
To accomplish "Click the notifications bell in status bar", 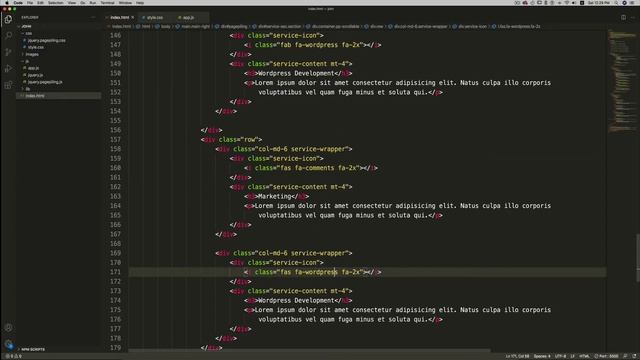I will pyautogui.click(x=634, y=356).
